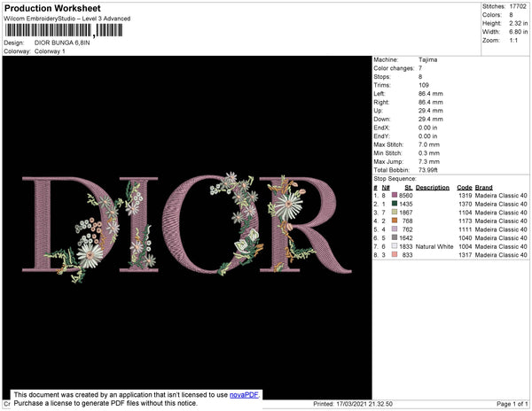This screenshot has height=411, width=532.
Task: Click the Max Stitch value '7.0 mm'
Action: coord(429,144)
